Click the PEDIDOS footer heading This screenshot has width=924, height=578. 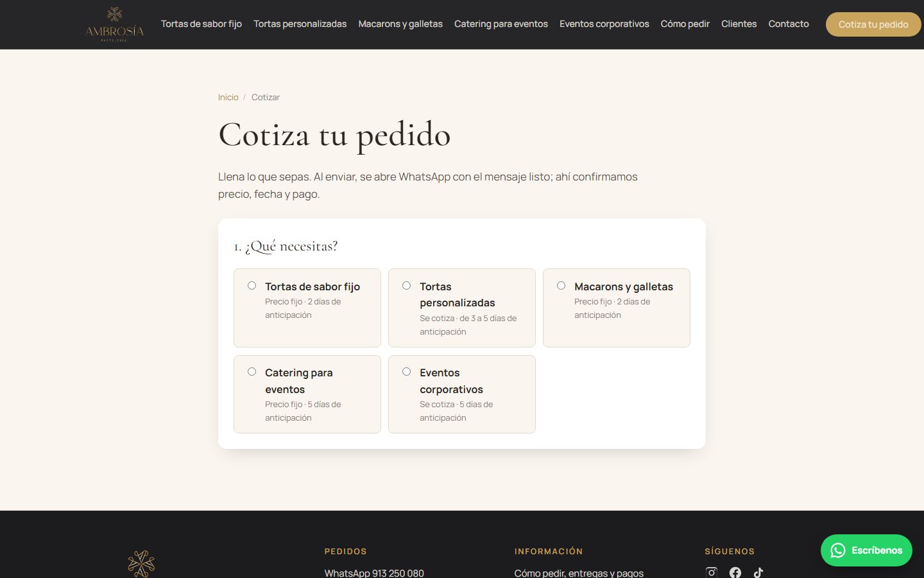(346, 552)
